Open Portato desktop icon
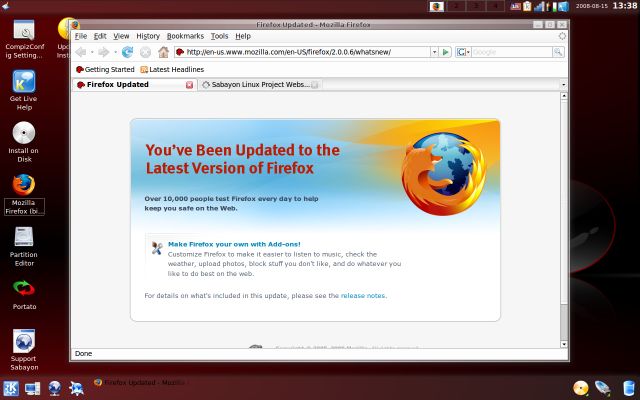 24,294
